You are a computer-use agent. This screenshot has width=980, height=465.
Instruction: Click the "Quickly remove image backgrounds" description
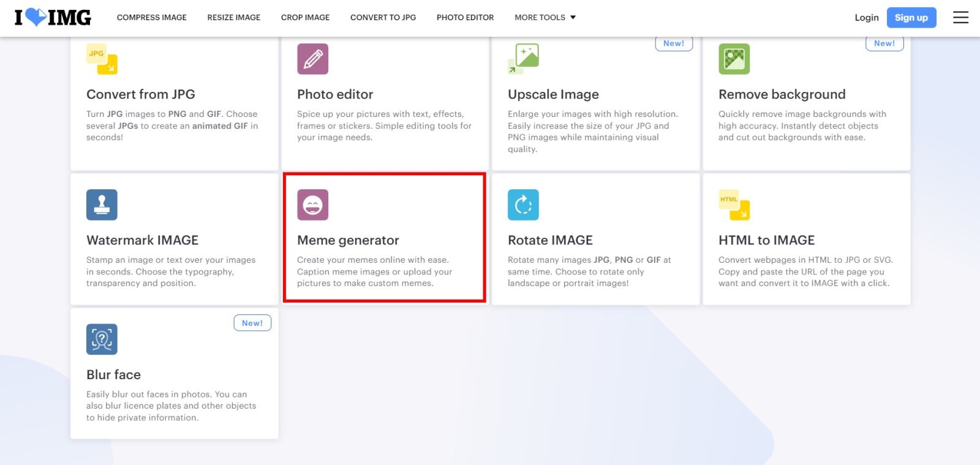click(x=802, y=126)
